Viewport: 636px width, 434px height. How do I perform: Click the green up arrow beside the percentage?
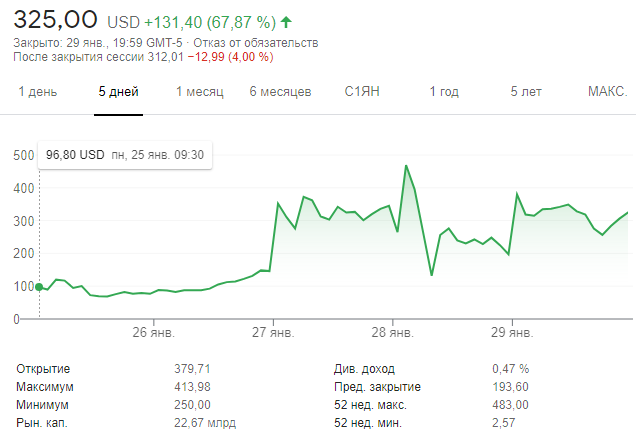[x=287, y=21]
